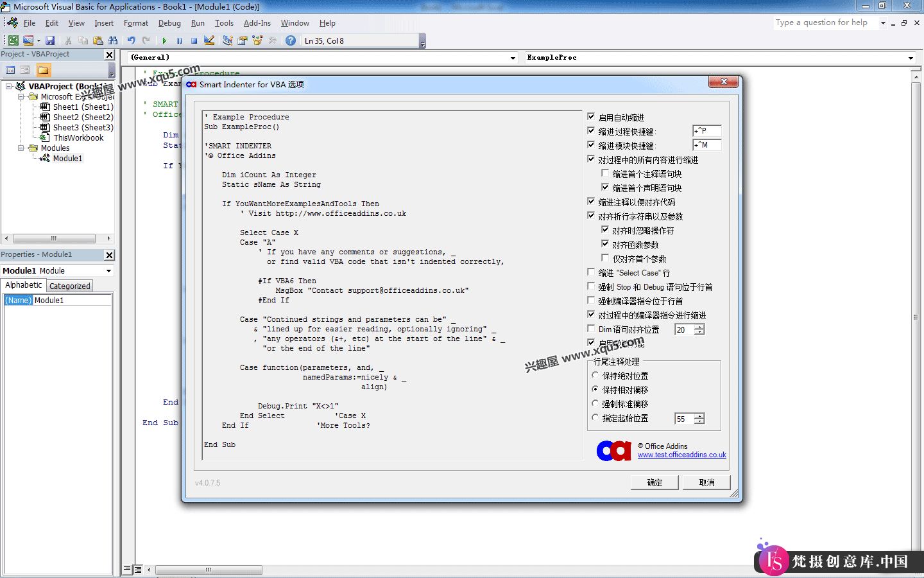Click the View Code icon in Project panel
This screenshot has width=924, height=578.
tap(10, 70)
